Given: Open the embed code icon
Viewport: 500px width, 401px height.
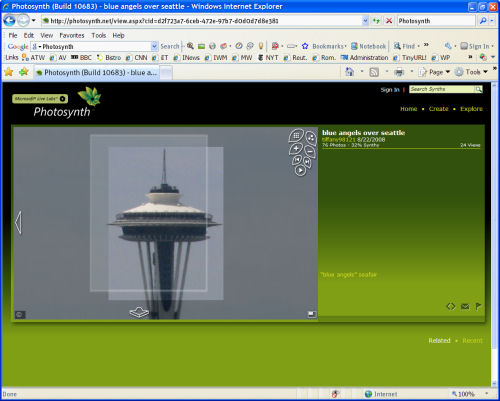Looking at the screenshot, I should (451, 306).
